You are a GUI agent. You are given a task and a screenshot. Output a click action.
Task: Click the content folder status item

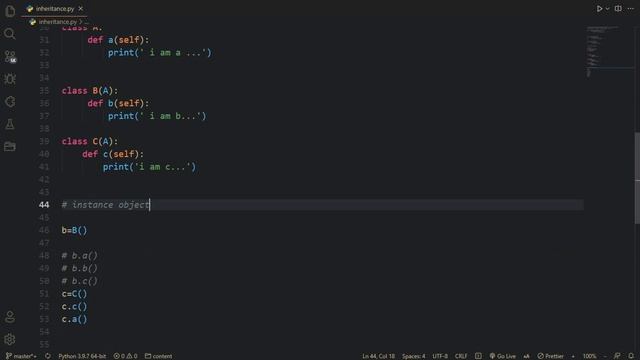pyautogui.click(x=158, y=356)
